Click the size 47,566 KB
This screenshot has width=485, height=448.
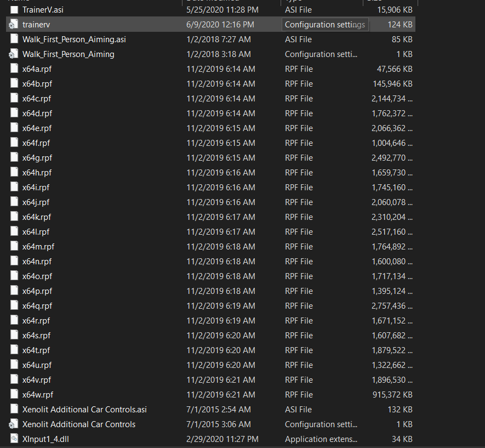click(x=395, y=69)
